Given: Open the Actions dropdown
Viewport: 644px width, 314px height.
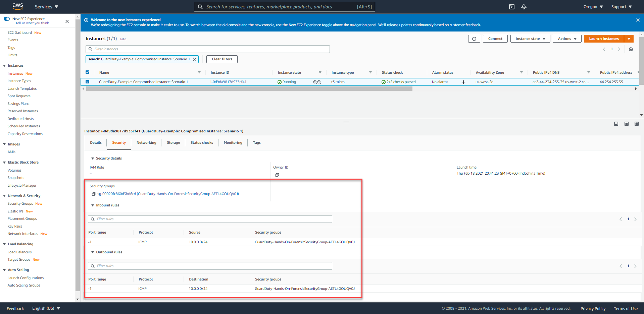Looking at the screenshot, I should point(567,39).
